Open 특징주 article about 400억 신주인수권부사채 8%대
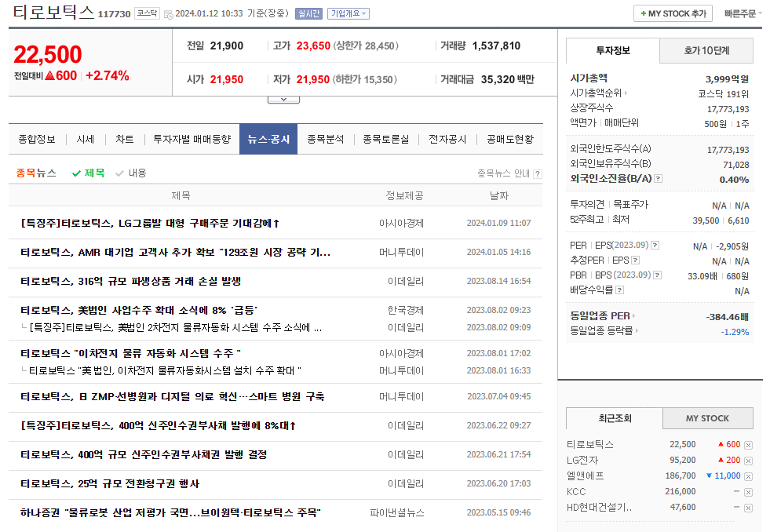 [158, 425]
